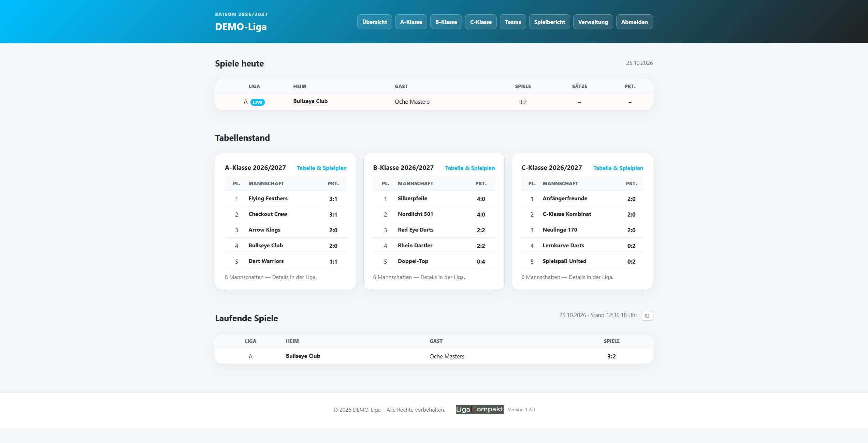Image resolution: width=868 pixels, height=443 pixels.
Task: Click the 3:2 score in Laufende Spiele
Action: 611,356
